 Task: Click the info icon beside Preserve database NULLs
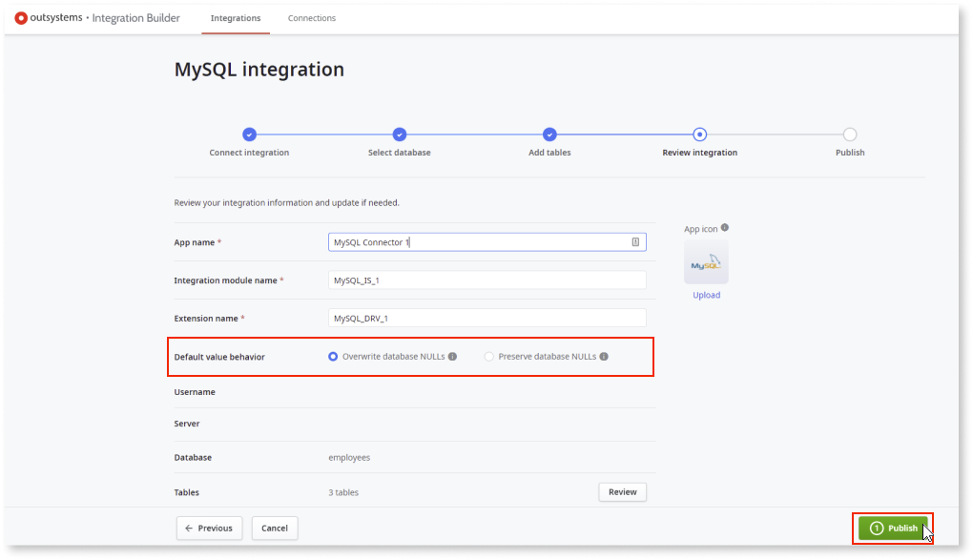tap(605, 356)
